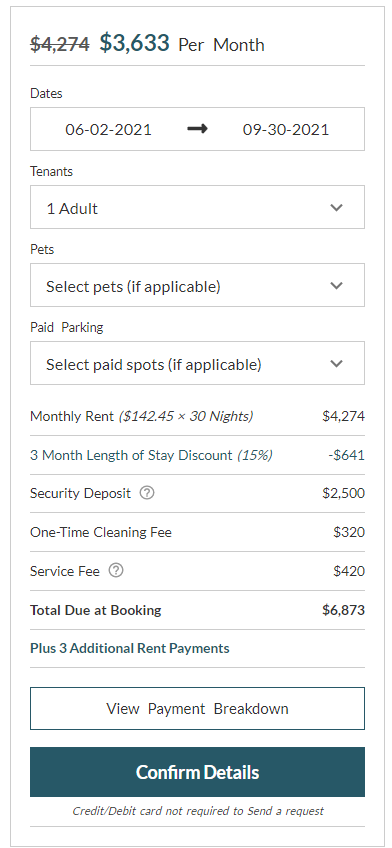Click the Monthly Rent line item
Image resolution: width=392 pixels, height=848 pixels.
(x=197, y=416)
